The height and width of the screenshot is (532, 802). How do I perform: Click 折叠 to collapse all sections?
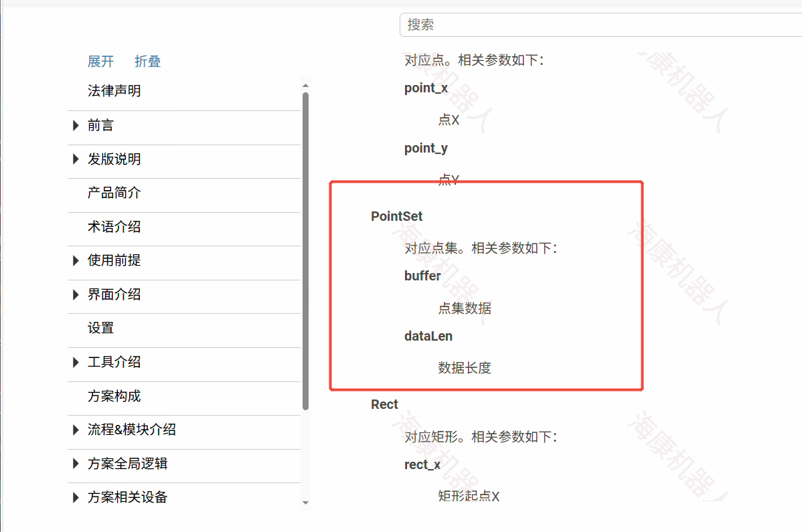pos(147,61)
